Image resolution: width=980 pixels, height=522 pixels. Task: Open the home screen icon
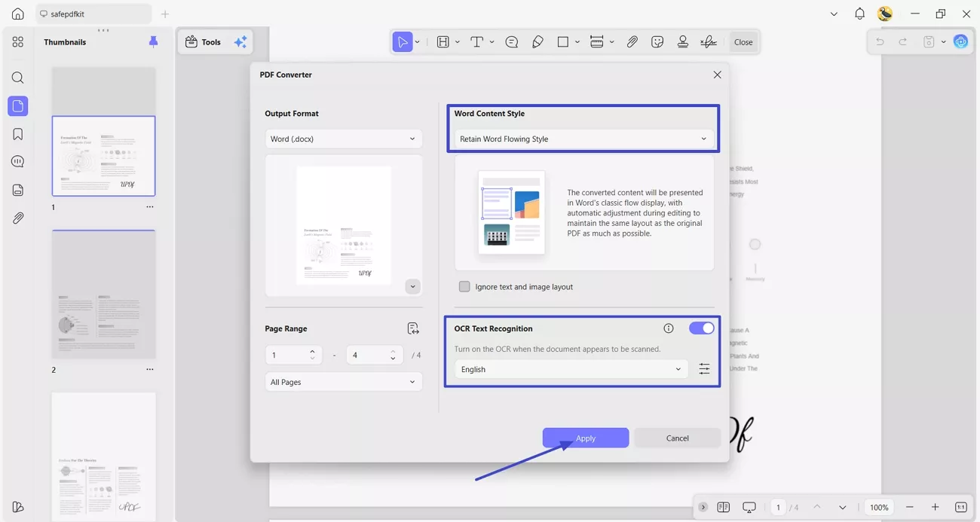pyautogui.click(x=18, y=14)
